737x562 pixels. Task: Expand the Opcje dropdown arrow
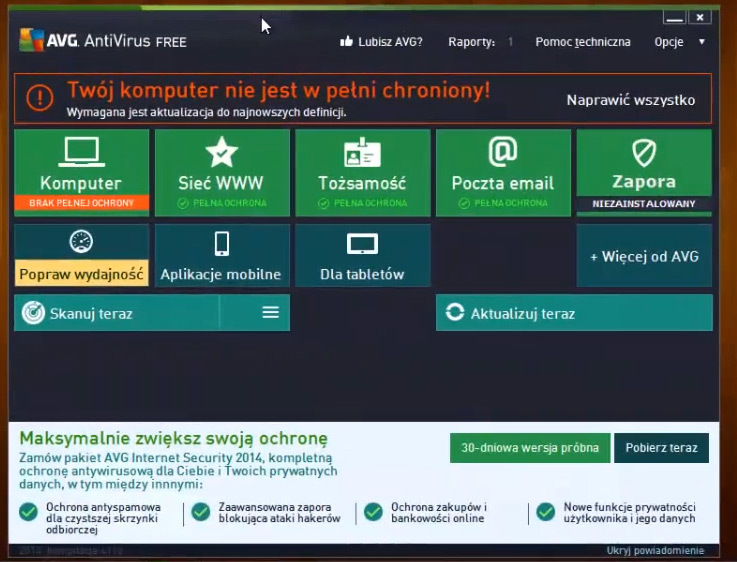[702, 42]
